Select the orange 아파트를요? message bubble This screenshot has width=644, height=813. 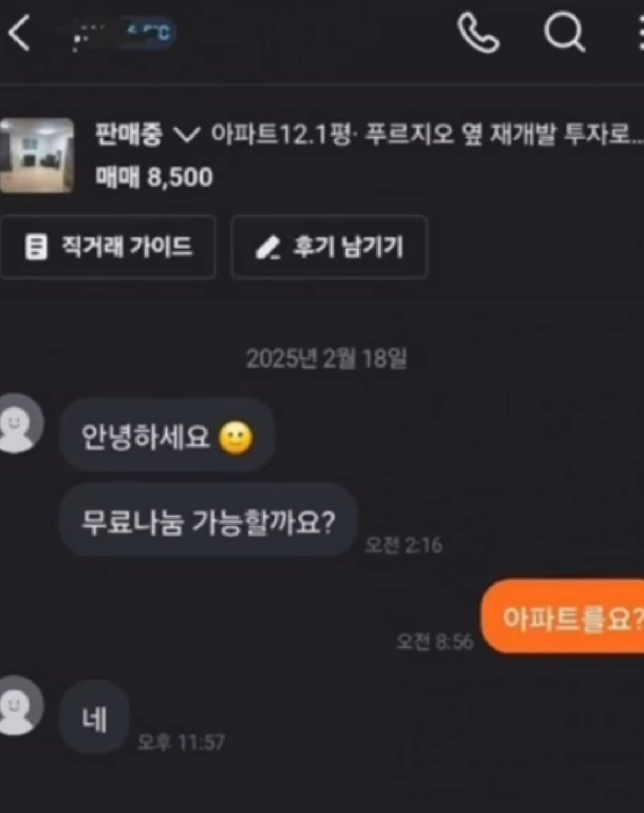(x=563, y=617)
